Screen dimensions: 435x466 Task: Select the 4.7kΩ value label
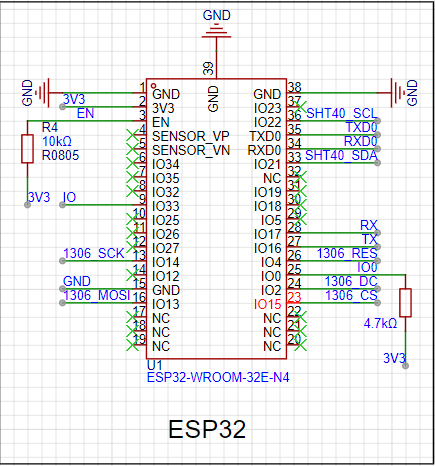click(380, 323)
